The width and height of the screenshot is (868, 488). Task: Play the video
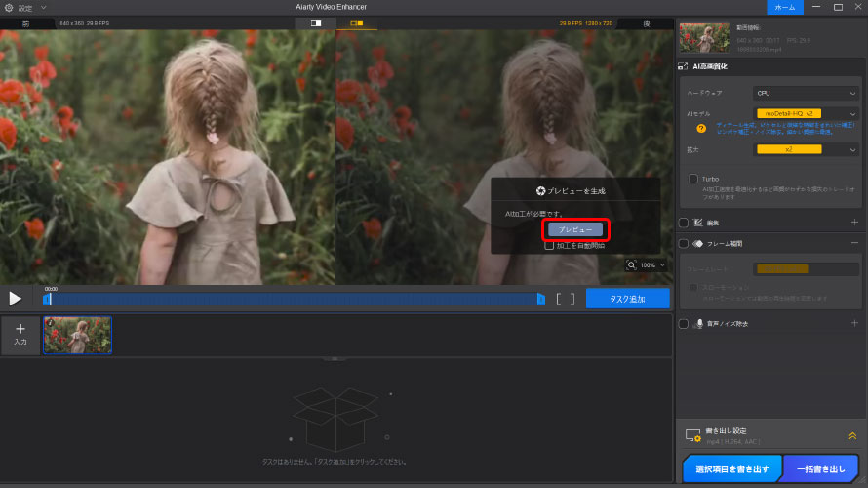[x=15, y=299]
